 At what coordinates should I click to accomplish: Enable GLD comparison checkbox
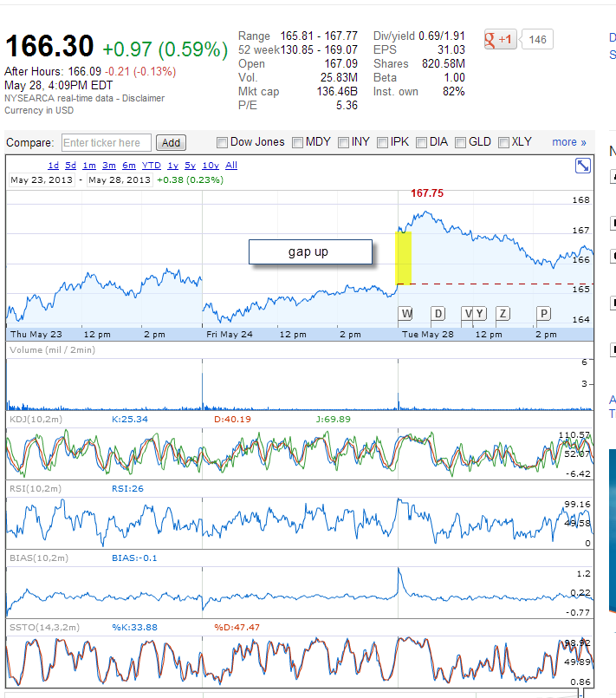pos(460,142)
